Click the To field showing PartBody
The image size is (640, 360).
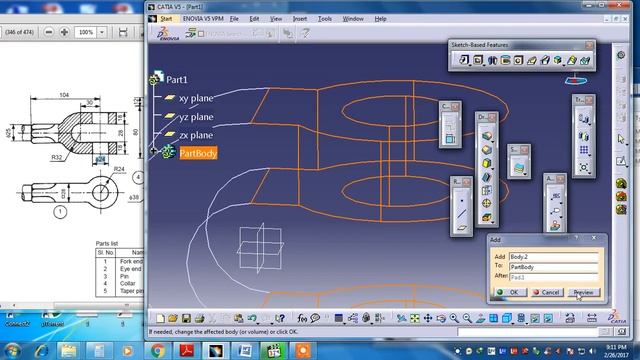[553, 267]
